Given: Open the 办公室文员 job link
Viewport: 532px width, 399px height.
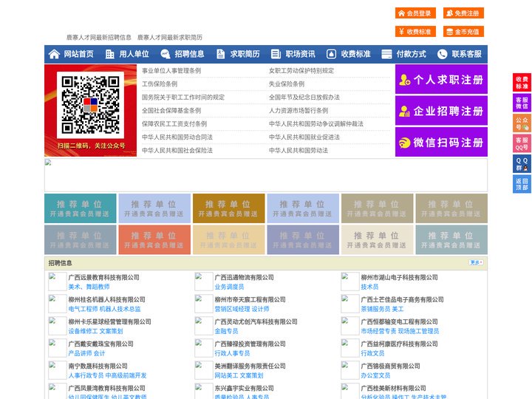Looking at the screenshot, I should click(375, 375).
